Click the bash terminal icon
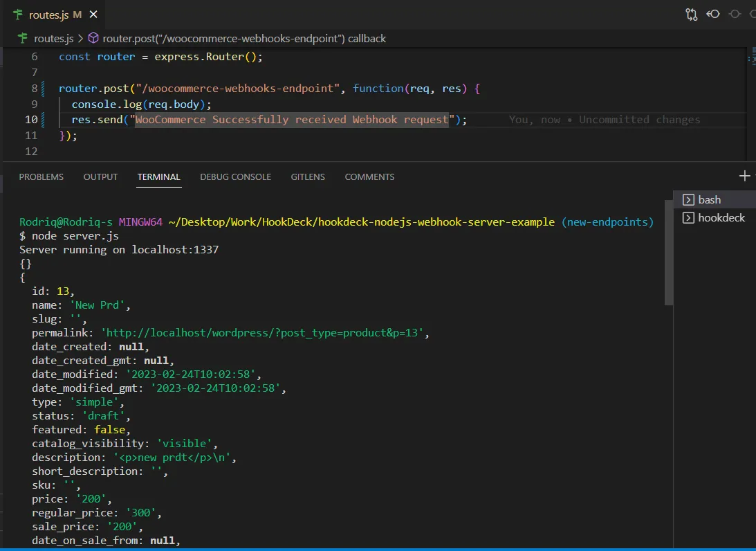The image size is (756, 551). (688, 200)
